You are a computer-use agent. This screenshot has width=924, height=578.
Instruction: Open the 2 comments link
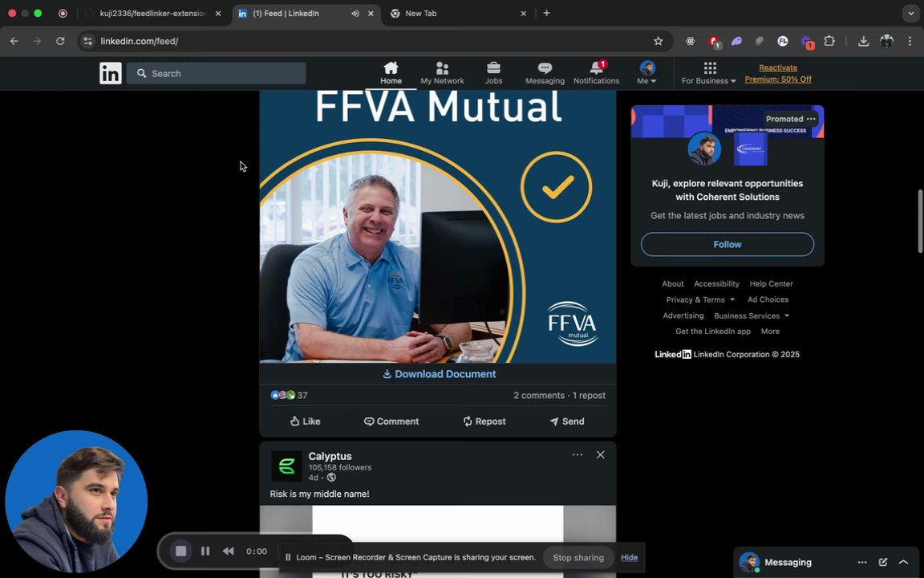(539, 395)
